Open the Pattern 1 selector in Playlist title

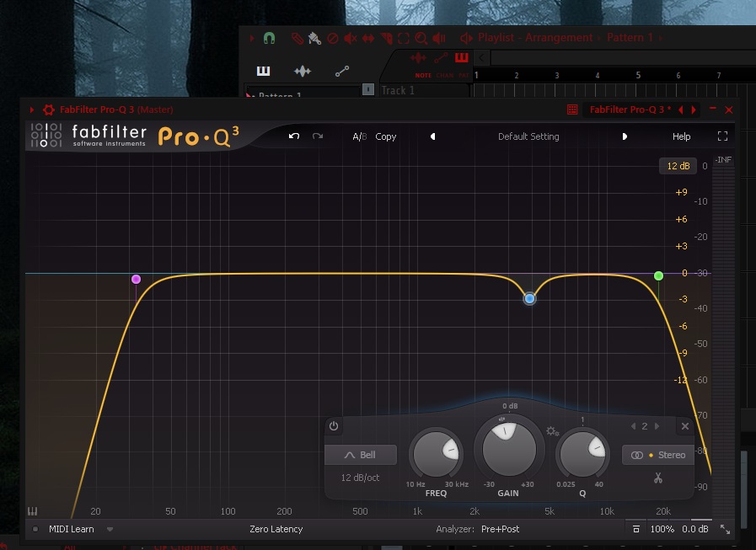click(x=630, y=38)
